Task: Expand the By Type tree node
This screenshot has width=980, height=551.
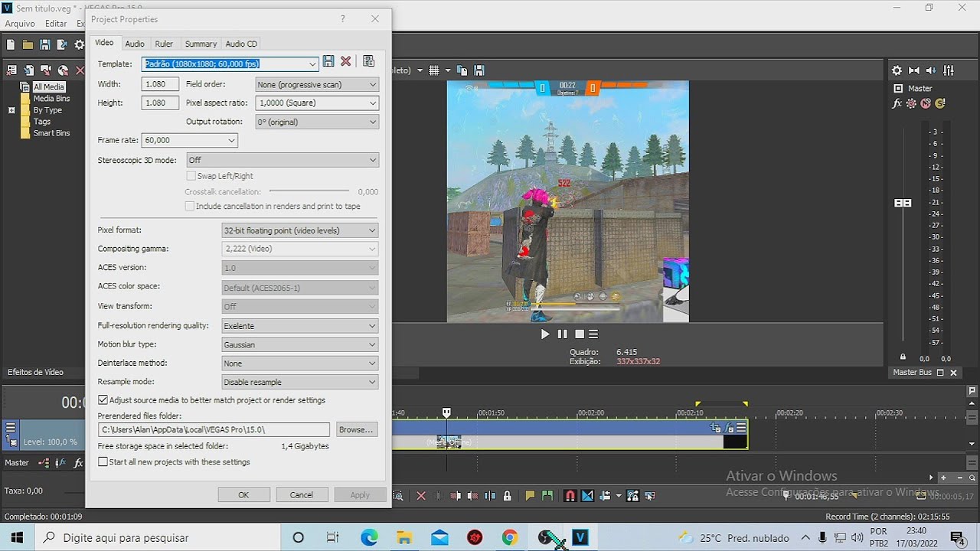Action: pos(11,110)
